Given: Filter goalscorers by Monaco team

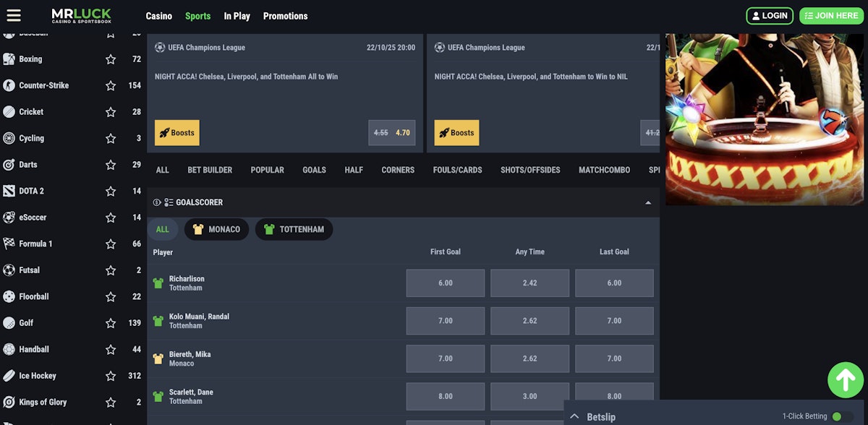Looking at the screenshot, I should click(x=216, y=229).
